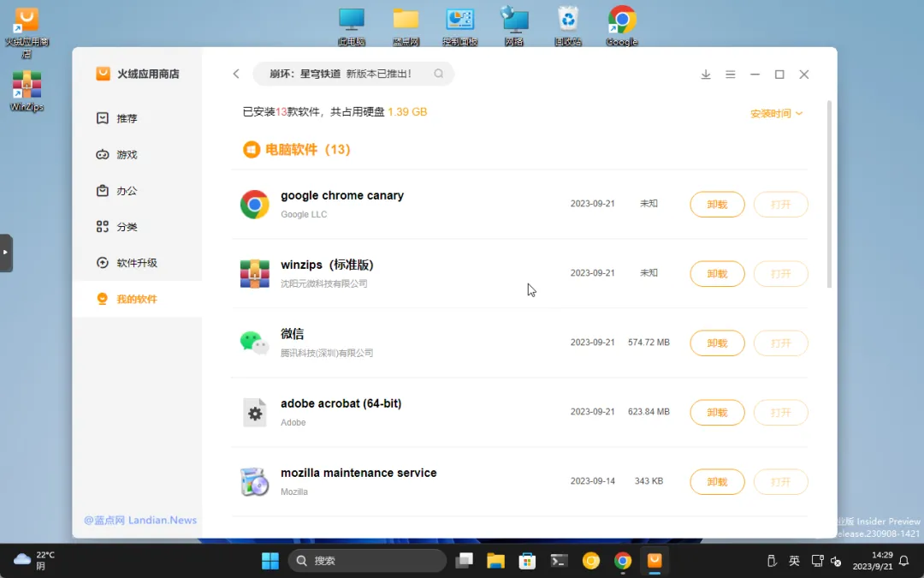This screenshot has height=578, width=924.
Task: Click the adobe acrobat gear file icon
Action: (x=255, y=412)
